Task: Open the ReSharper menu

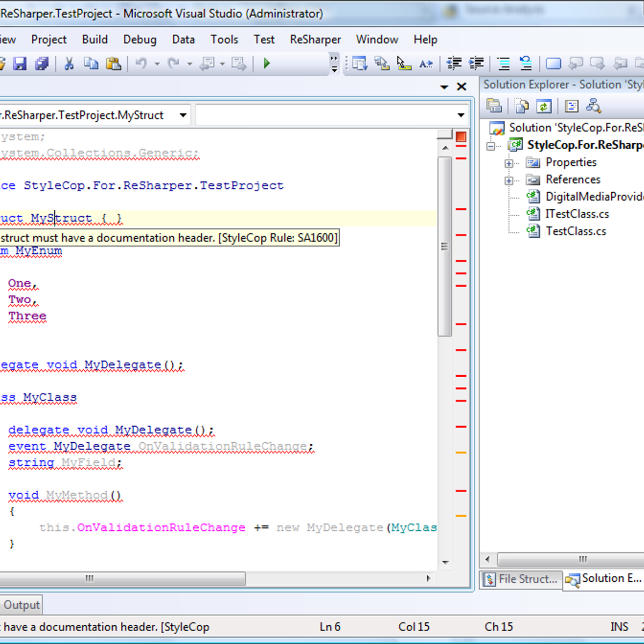Action: coord(316,39)
